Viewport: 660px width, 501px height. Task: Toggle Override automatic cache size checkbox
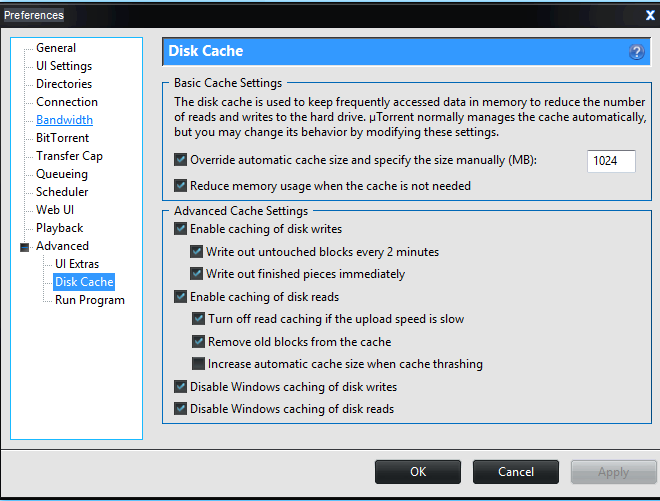(181, 160)
